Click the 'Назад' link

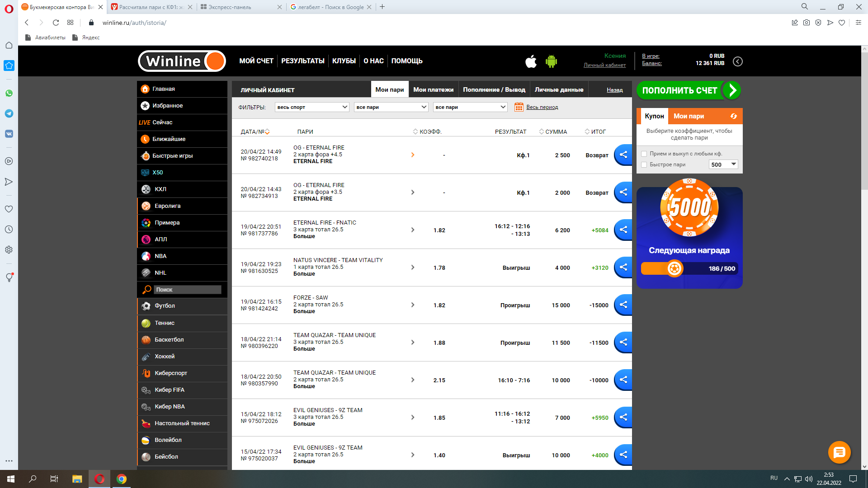point(614,90)
